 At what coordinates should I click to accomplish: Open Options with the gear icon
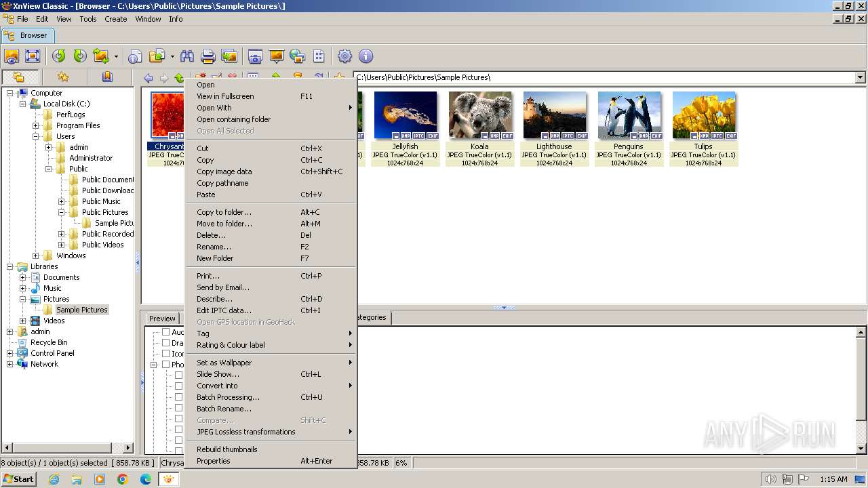(x=344, y=56)
